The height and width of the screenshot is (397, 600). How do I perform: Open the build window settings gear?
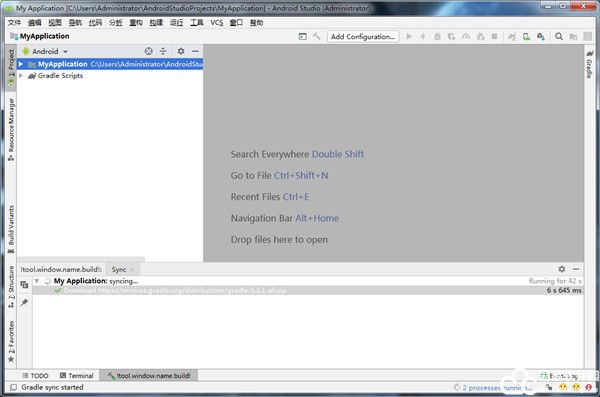point(561,269)
